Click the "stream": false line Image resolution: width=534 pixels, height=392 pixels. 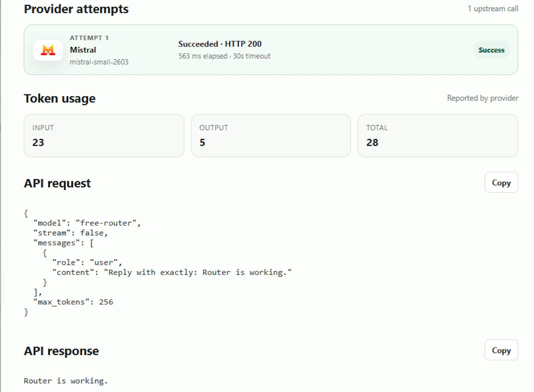(70, 233)
